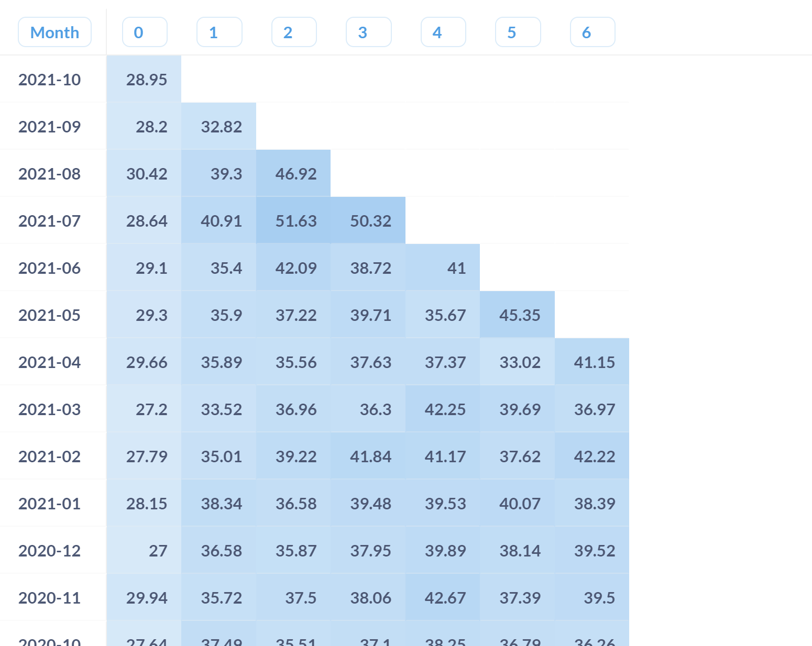Image resolution: width=812 pixels, height=646 pixels.
Task: Click the column 3 header button
Action: point(368,32)
